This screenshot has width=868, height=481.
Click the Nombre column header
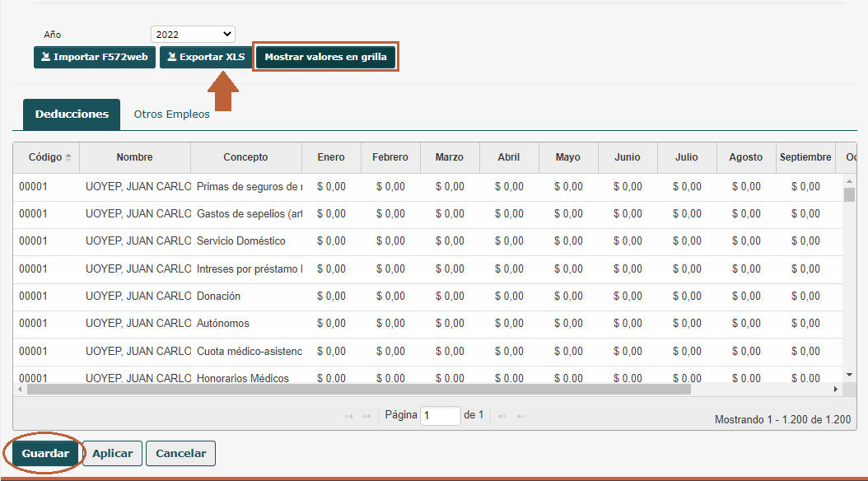click(x=134, y=157)
